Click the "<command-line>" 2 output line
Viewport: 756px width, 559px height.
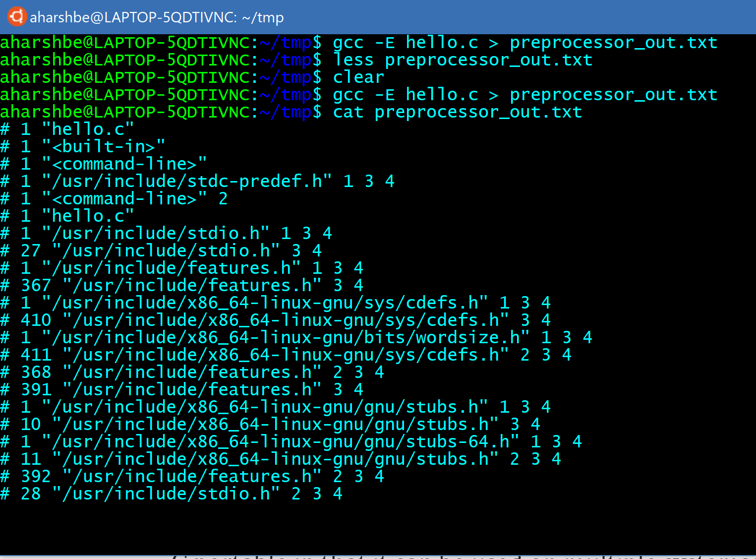(114, 199)
